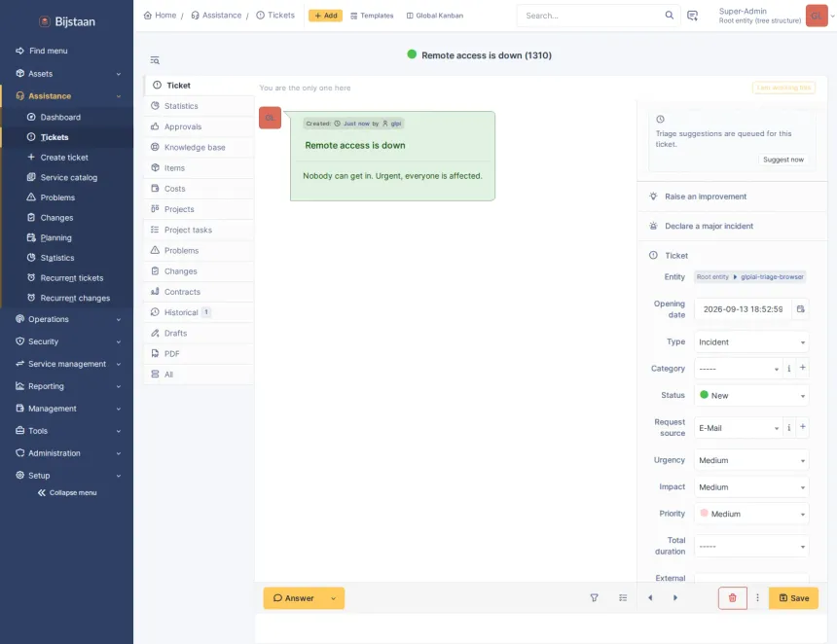
Task: Click the yellow Add button
Action: point(326,16)
